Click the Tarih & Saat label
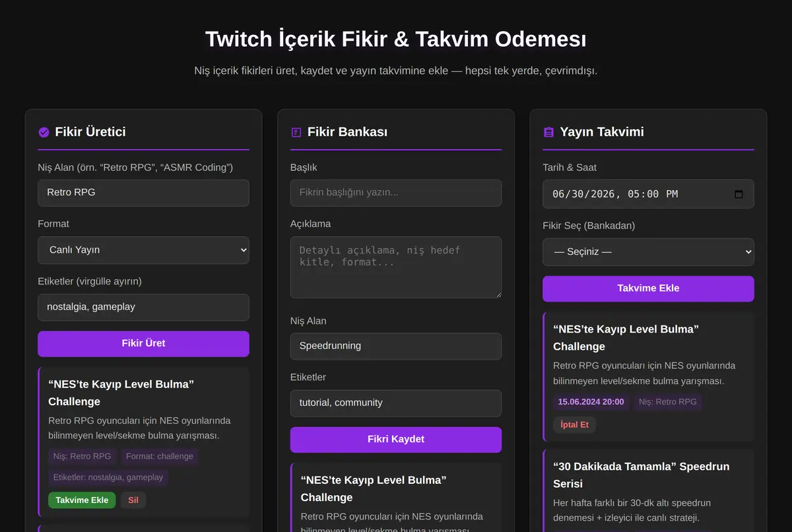792x532 pixels. point(570,168)
